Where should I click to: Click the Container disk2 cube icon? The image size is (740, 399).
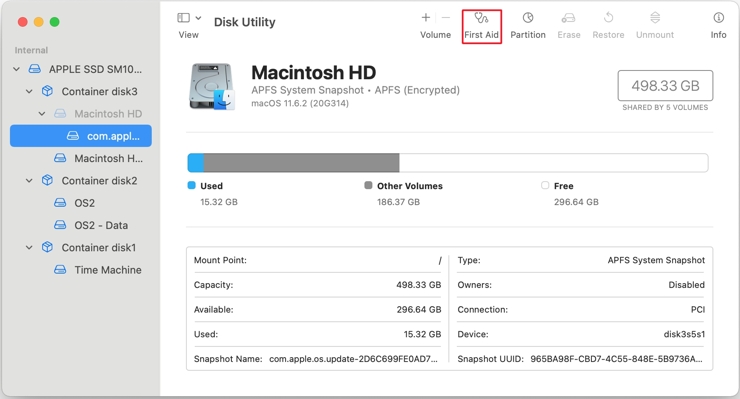47,180
